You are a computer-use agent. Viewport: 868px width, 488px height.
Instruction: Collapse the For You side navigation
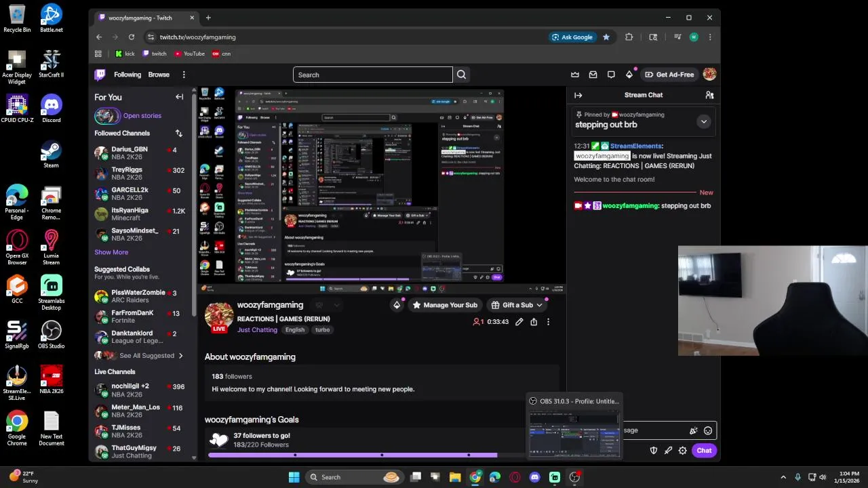[180, 97]
